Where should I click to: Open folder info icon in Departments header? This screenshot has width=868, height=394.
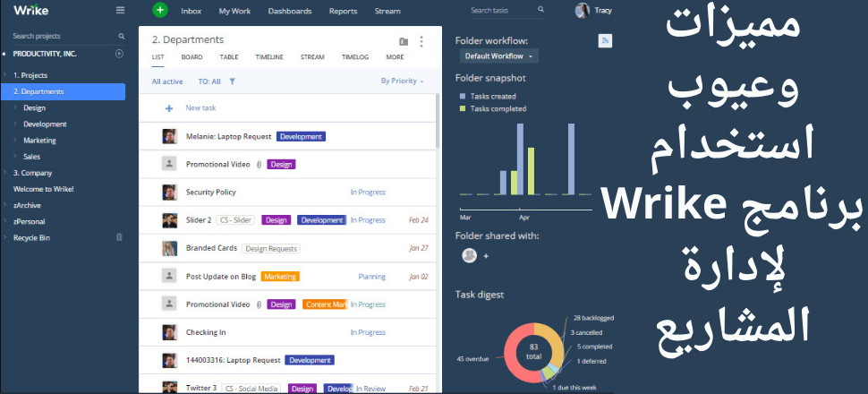pyautogui.click(x=404, y=41)
